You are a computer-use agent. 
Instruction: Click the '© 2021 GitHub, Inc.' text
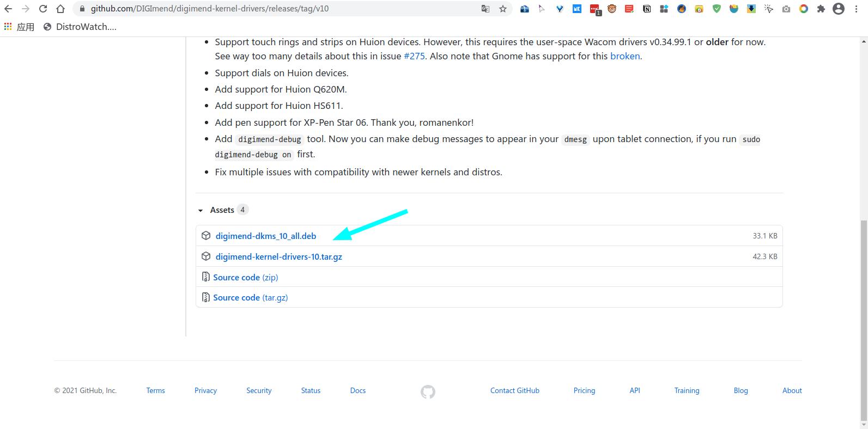coord(86,390)
